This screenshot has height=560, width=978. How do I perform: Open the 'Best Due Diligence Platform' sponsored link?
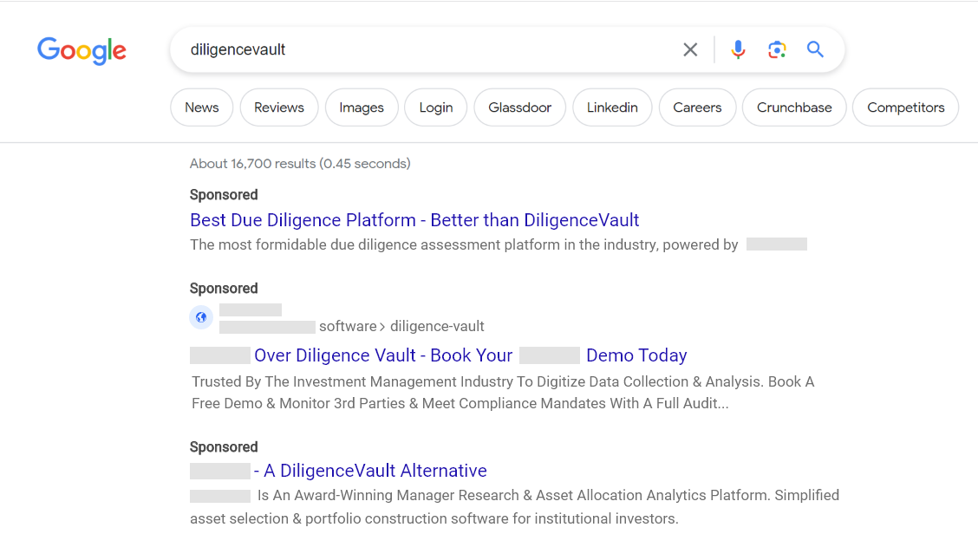click(x=414, y=220)
